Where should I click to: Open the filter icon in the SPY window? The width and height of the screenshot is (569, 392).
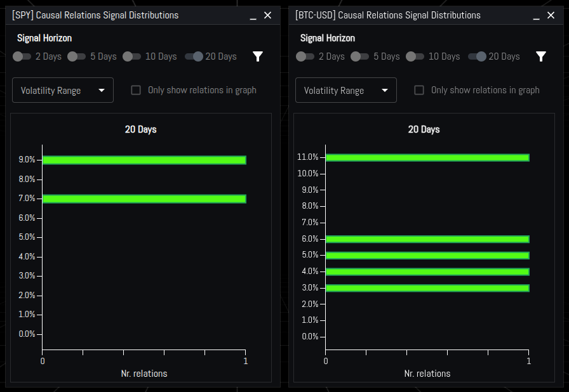(258, 56)
